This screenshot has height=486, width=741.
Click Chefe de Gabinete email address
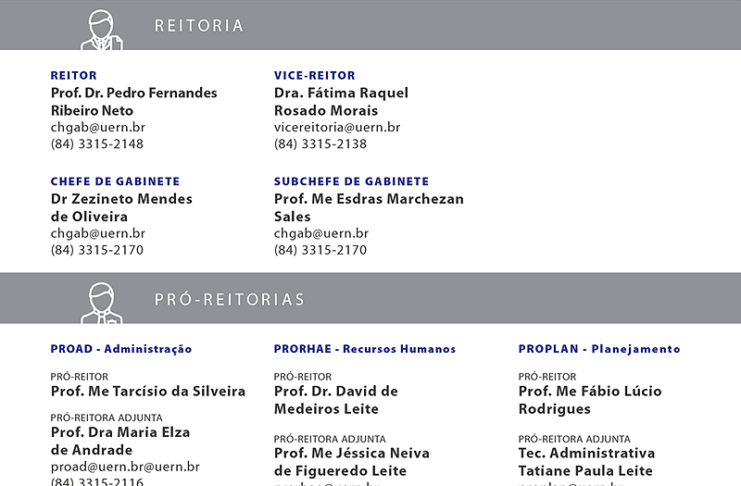click(98, 234)
